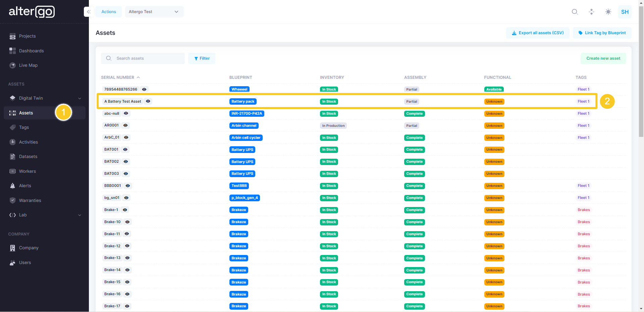
Task: Click the eye icon for BAT001
Action: tap(125, 150)
